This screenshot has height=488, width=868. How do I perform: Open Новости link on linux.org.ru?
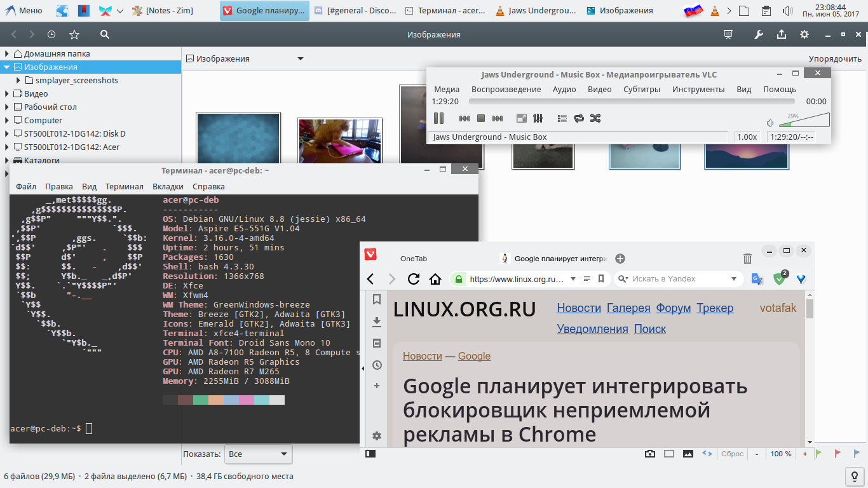[x=579, y=308]
